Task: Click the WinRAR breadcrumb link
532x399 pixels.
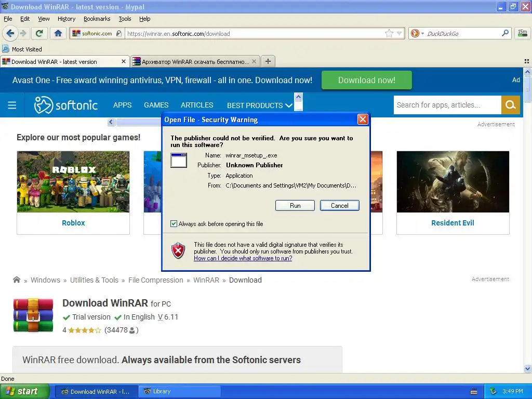Action: [206, 280]
